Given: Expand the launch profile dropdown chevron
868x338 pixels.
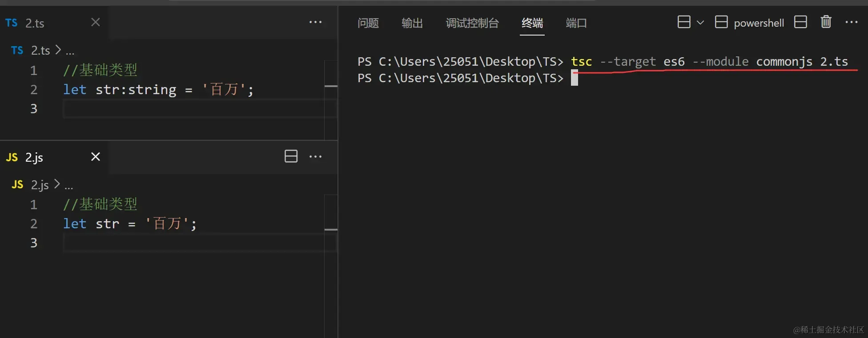Looking at the screenshot, I should 700,22.
